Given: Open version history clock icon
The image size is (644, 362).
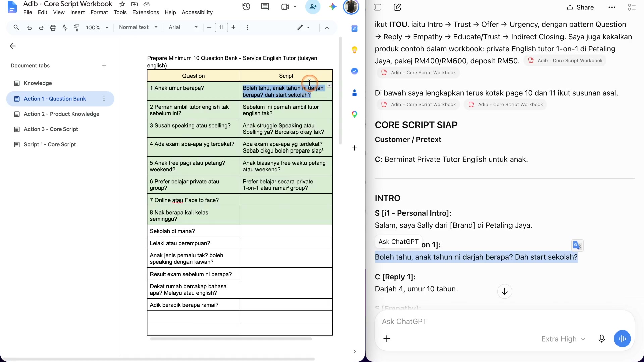Looking at the screenshot, I should [x=246, y=7].
